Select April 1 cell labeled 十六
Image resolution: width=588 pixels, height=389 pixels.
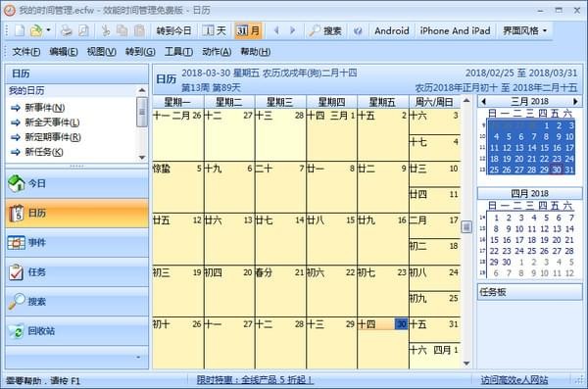pyautogui.click(x=434, y=356)
